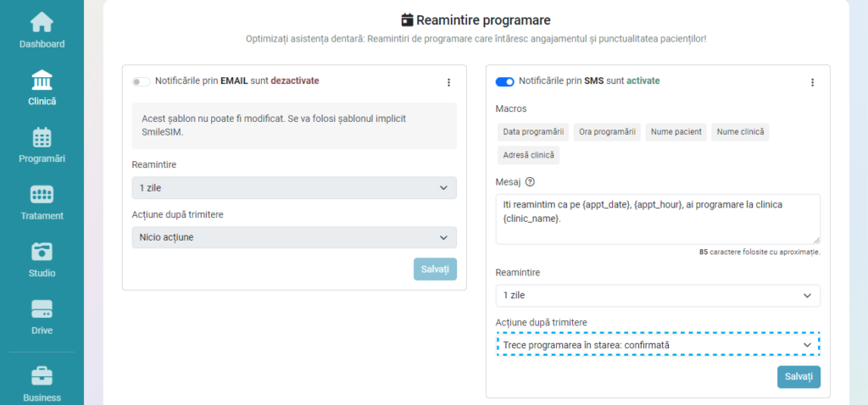Image resolution: width=868 pixels, height=405 pixels.
Task: Disable the SMS notifications toggle
Action: pyautogui.click(x=504, y=81)
